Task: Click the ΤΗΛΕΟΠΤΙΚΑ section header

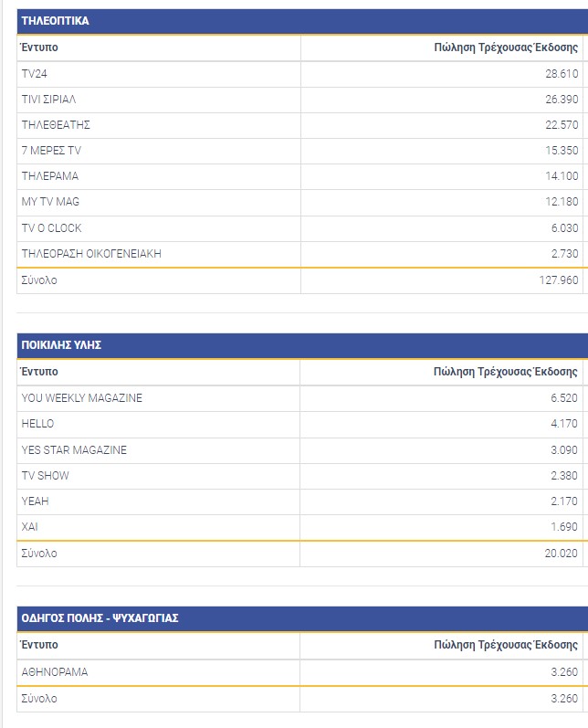Action: (56, 20)
